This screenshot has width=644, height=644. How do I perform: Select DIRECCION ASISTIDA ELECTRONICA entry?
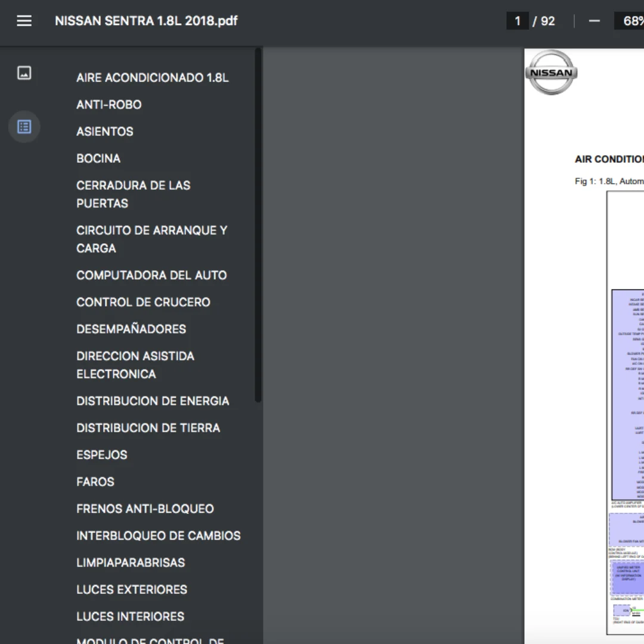pyautogui.click(x=135, y=365)
